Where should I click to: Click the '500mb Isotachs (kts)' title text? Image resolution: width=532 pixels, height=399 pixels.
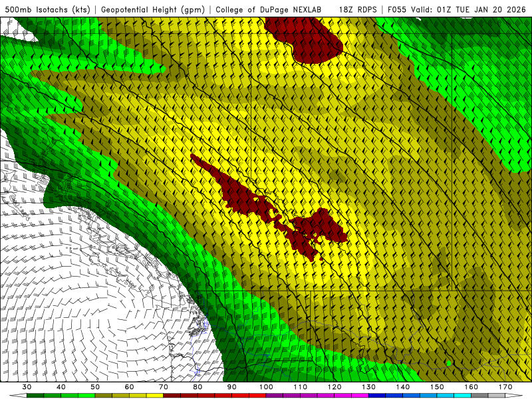click(47, 9)
